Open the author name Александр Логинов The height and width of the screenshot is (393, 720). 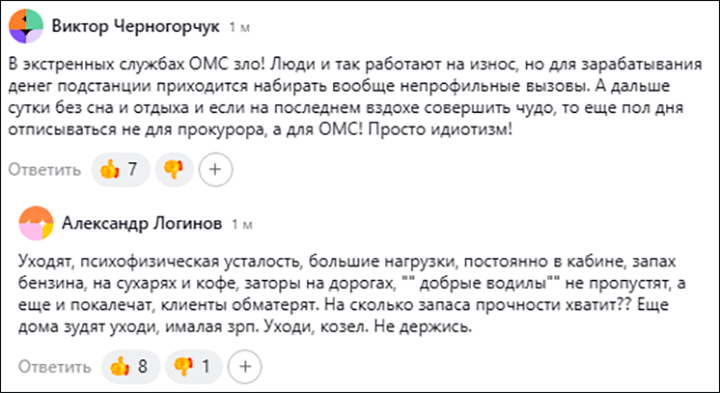[142, 224]
